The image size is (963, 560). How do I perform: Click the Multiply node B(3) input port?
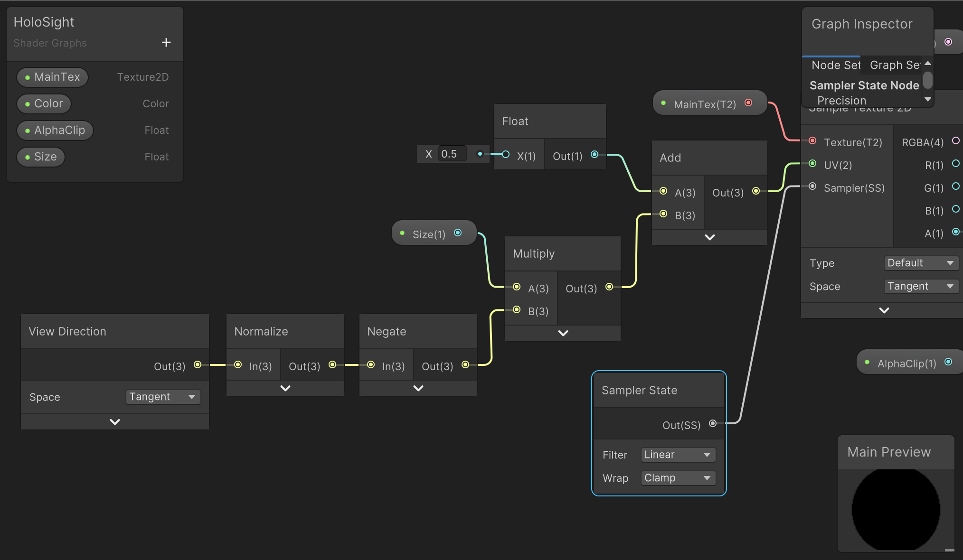(x=517, y=310)
